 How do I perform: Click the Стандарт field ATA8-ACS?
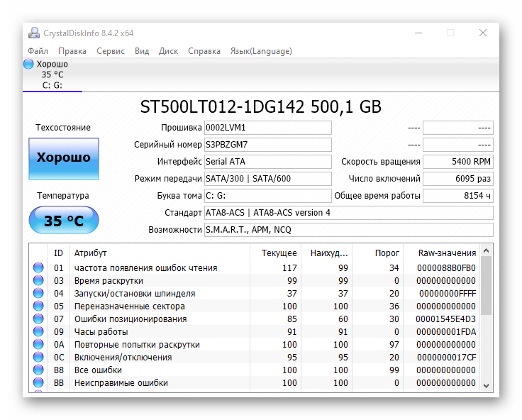coord(348,213)
